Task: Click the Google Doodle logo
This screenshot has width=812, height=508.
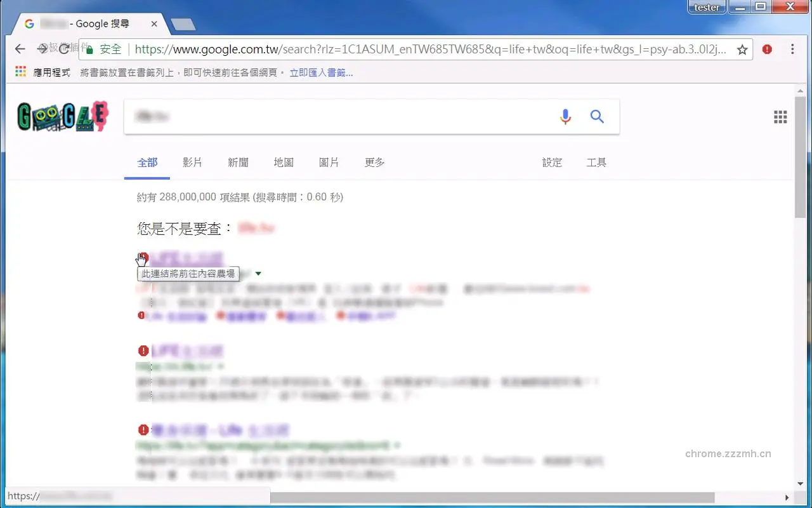Action: [x=62, y=116]
